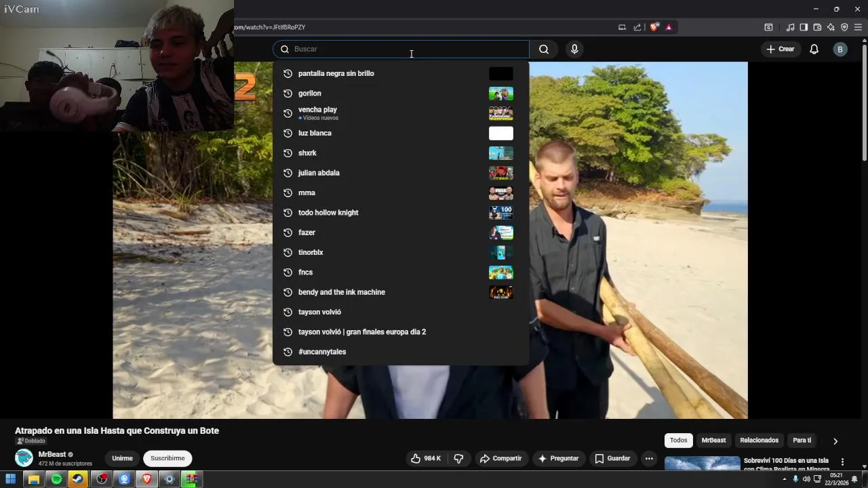Select the MrBeast chip

713,441
